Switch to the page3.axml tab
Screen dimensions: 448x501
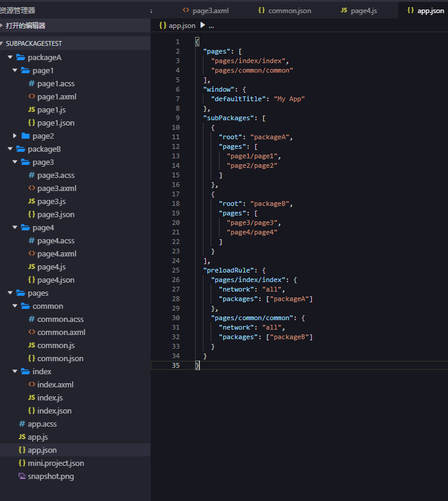click(x=206, y=11)
